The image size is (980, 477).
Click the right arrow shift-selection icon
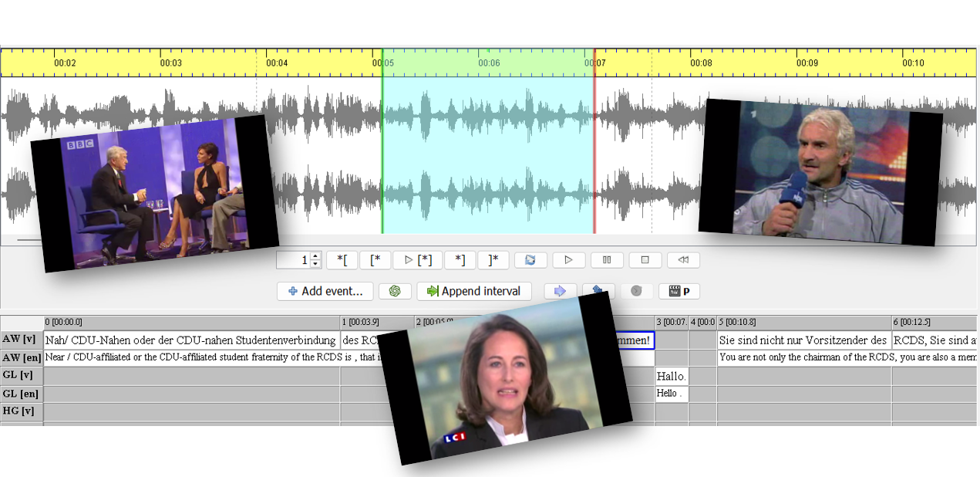click(560, 291)
